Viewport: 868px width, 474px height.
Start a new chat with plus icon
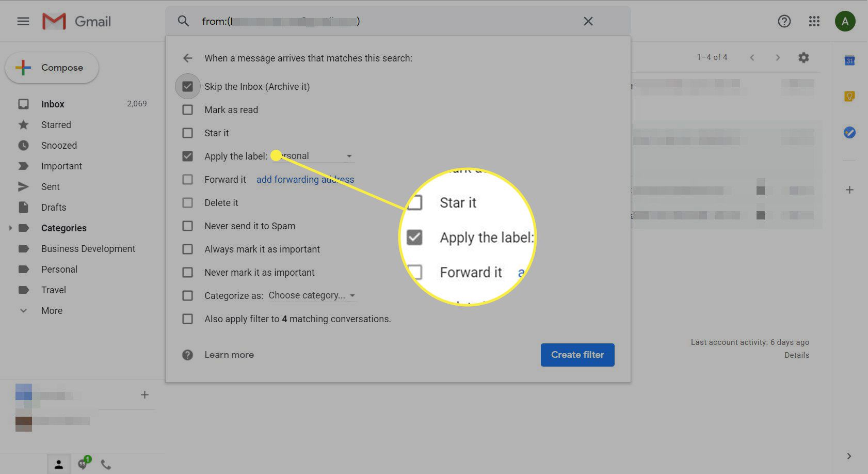point(144,394)
